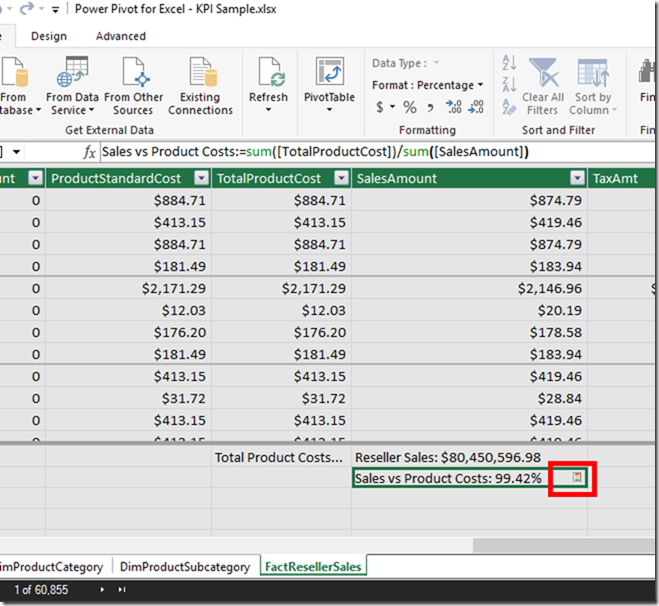Click KPI icon on Sales vs Product Costs
The width and height of the screenshot is (659, 606).
(x=577, y=477)
